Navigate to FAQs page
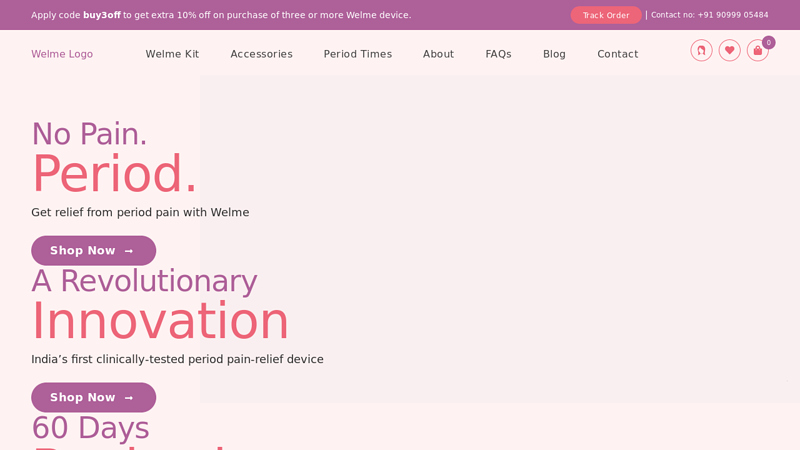 coord(498,54)
